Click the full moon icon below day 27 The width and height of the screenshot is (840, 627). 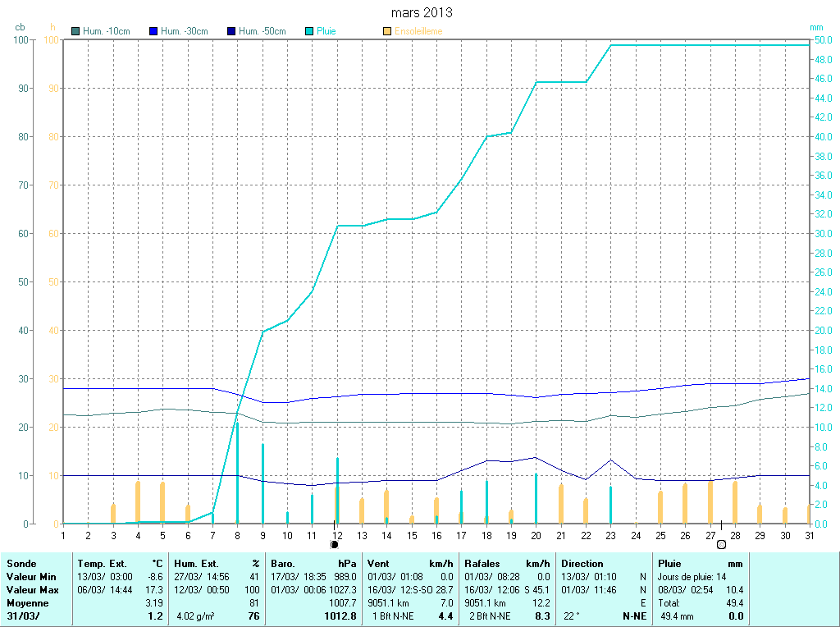[x=721, y=544]
